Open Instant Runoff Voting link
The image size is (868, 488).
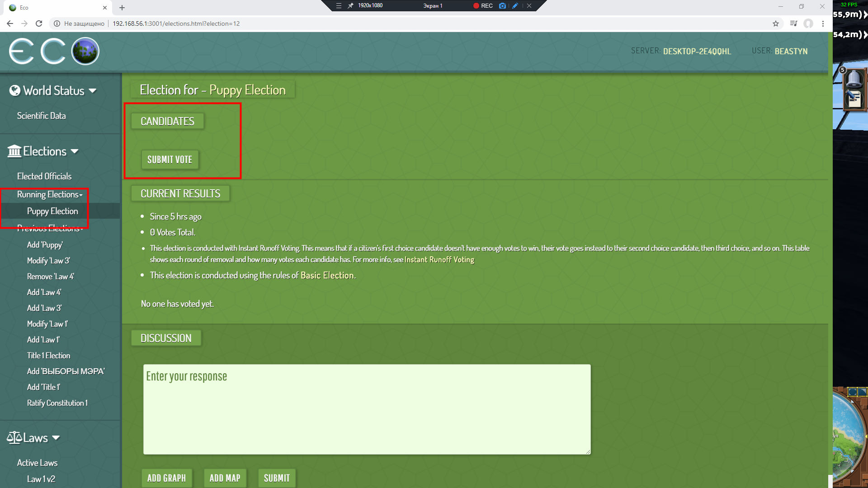click(439, 260)
